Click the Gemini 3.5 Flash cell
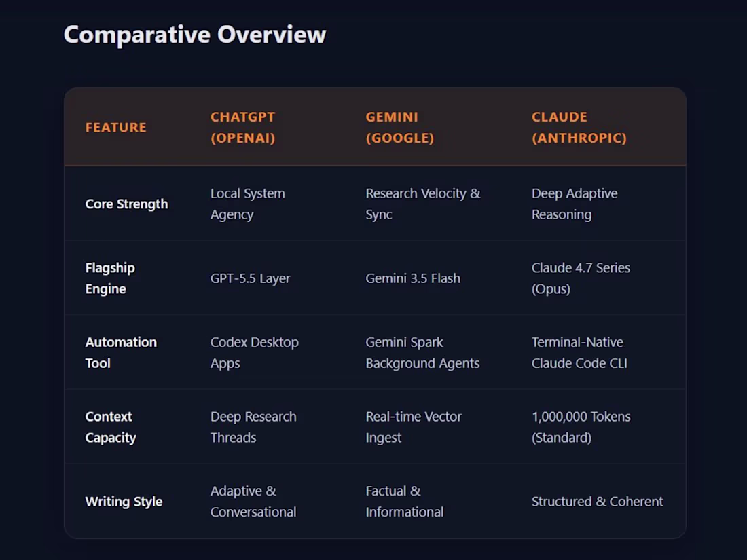The height and width of the screenshot is (560, 747). pos(413,278)
